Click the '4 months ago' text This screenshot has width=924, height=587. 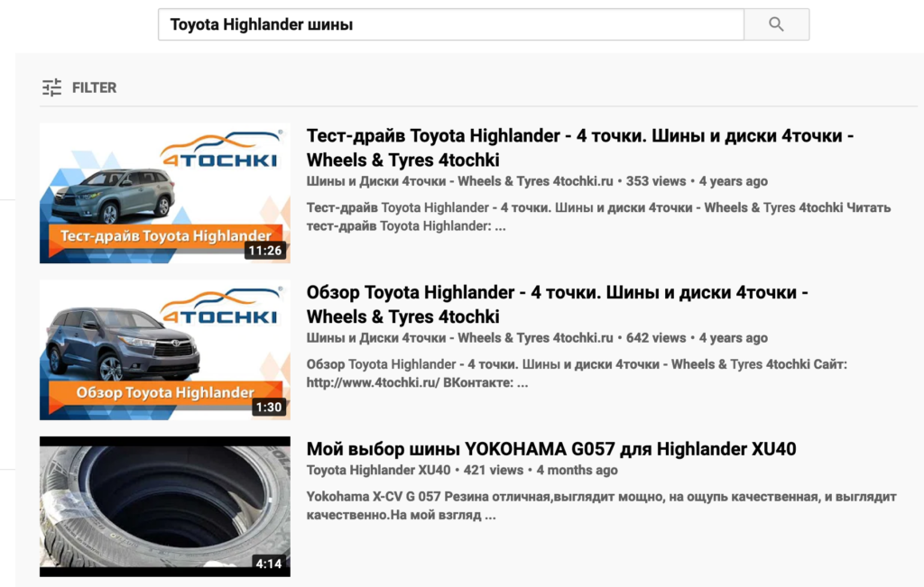(x=577, y=471)
